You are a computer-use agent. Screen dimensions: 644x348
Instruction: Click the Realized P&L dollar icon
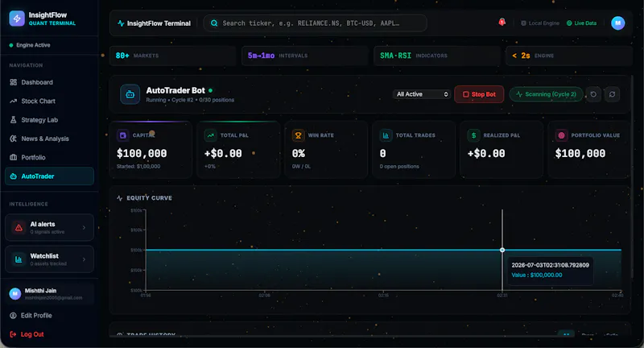click(473, 135)
